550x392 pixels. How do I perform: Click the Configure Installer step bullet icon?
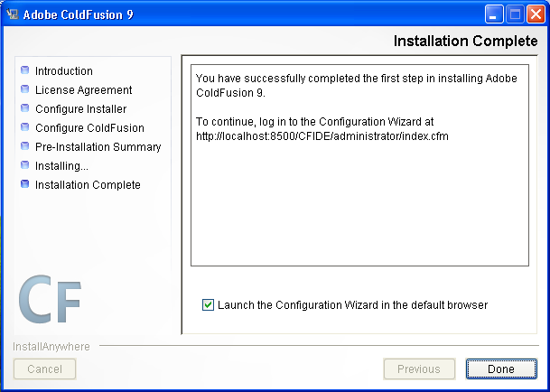(25, 107)
